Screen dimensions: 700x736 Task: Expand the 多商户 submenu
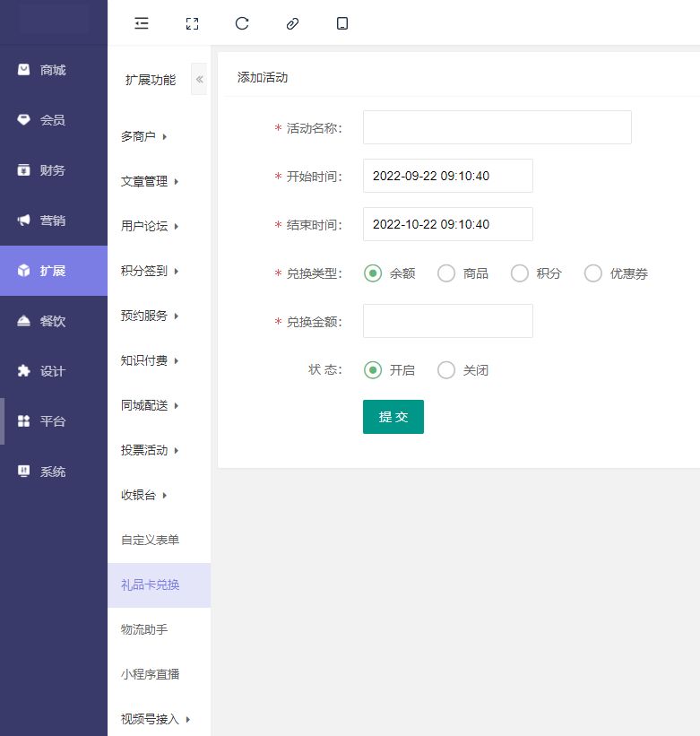pyautogui.click(x=143, y=136)
